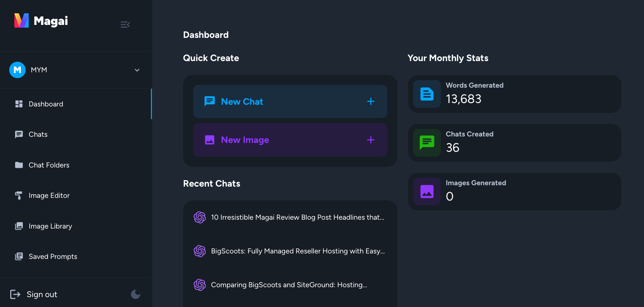Click the Chats speech bubble sidebar icon
Image resolution: width=644 pixels, height=307 pixels.
[x=19, y=134]
